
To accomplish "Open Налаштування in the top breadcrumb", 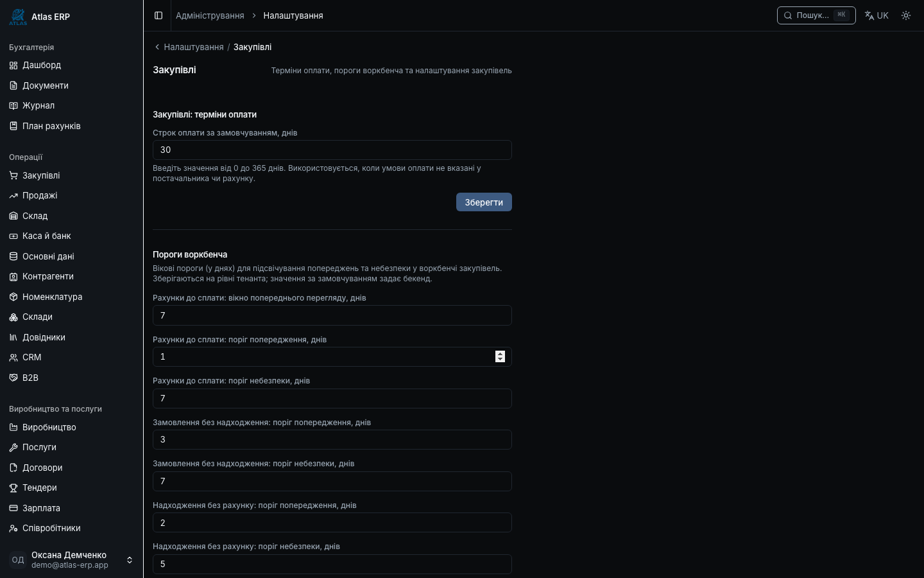I will pyautogui.click(x=293, y=15).
